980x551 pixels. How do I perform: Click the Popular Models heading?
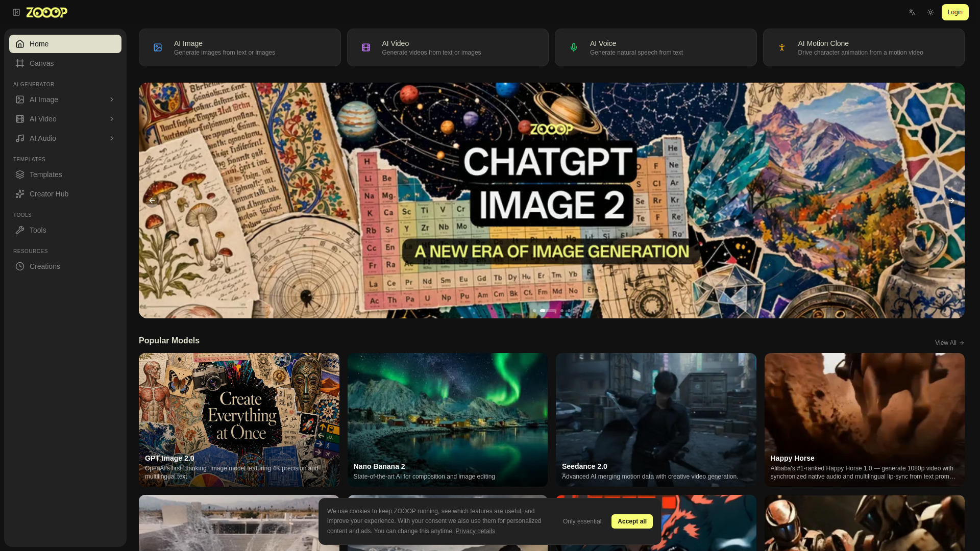click(169, 341)
